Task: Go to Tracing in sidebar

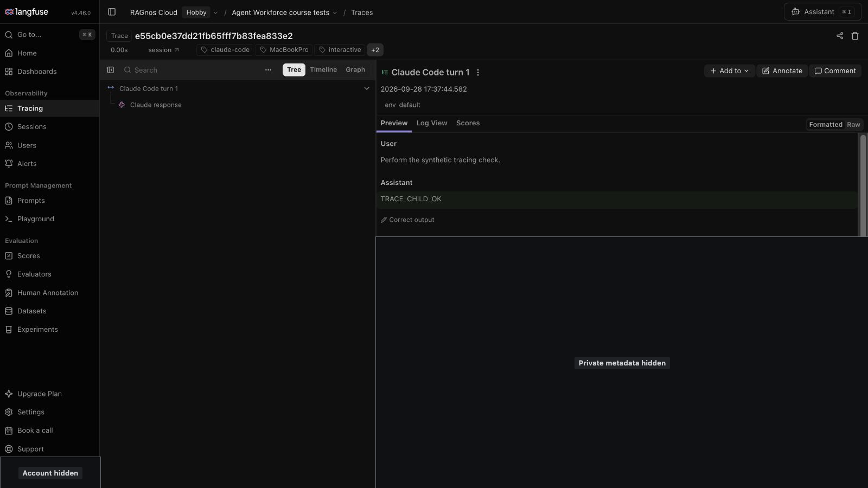Action: [49, 108]
